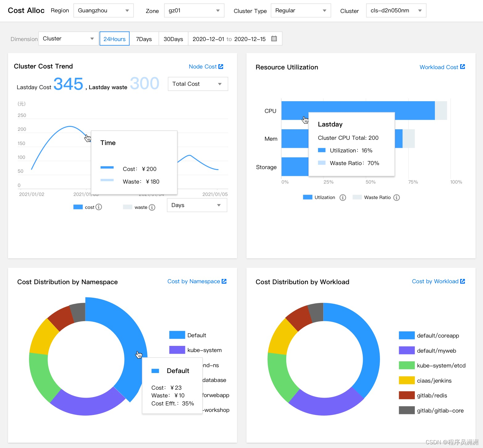Click the Lastday Cost value 345
The width and height of the screenshot is (483, 448).
coord(68,84)
